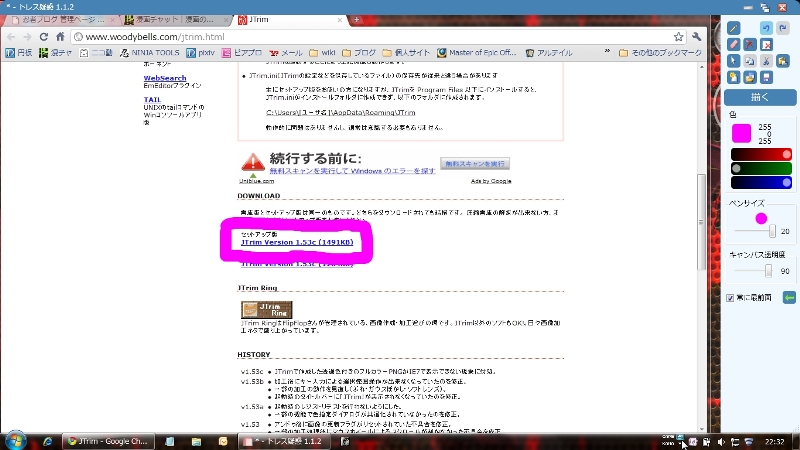800x450 pixels.
Task: Open Chrome wrench settings menu
Action: (696, 37)
